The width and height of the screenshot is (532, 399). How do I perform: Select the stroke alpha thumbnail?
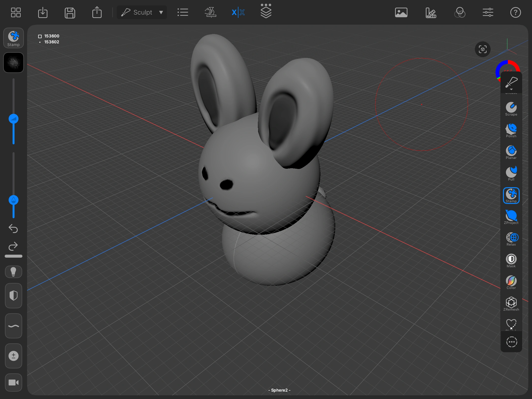13,62
